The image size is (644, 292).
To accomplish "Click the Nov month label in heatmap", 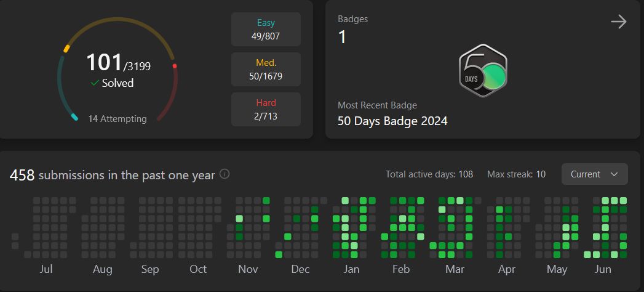I will click(248, 269).
